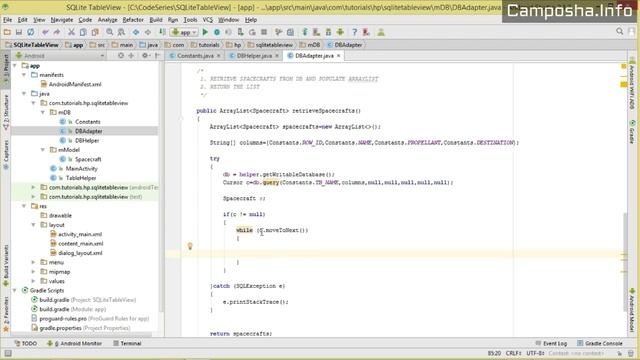Open the Refactor menu
This screenshot has width=640, height=360.
133,20
